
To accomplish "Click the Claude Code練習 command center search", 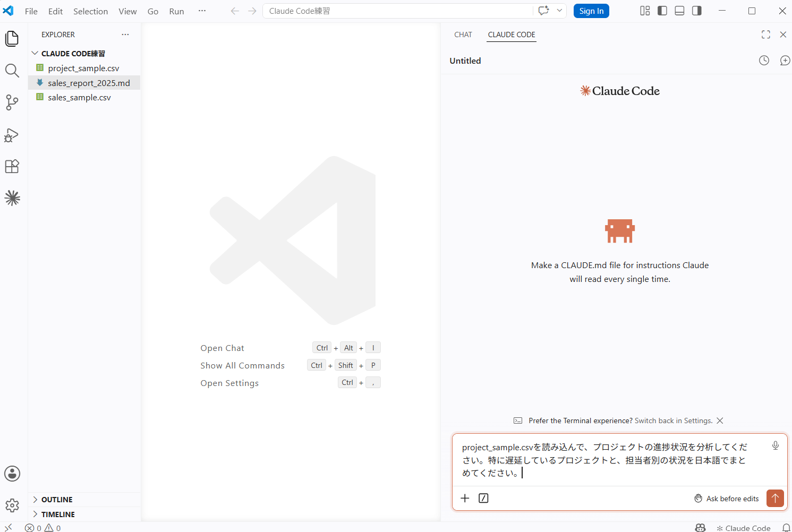I will 397,11.
